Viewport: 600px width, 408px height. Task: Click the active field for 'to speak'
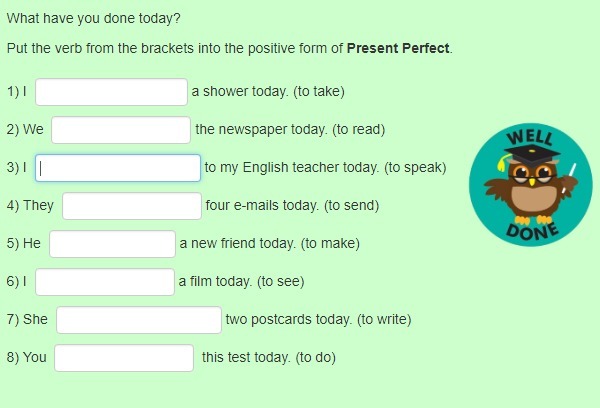click(x=118, y=168)
